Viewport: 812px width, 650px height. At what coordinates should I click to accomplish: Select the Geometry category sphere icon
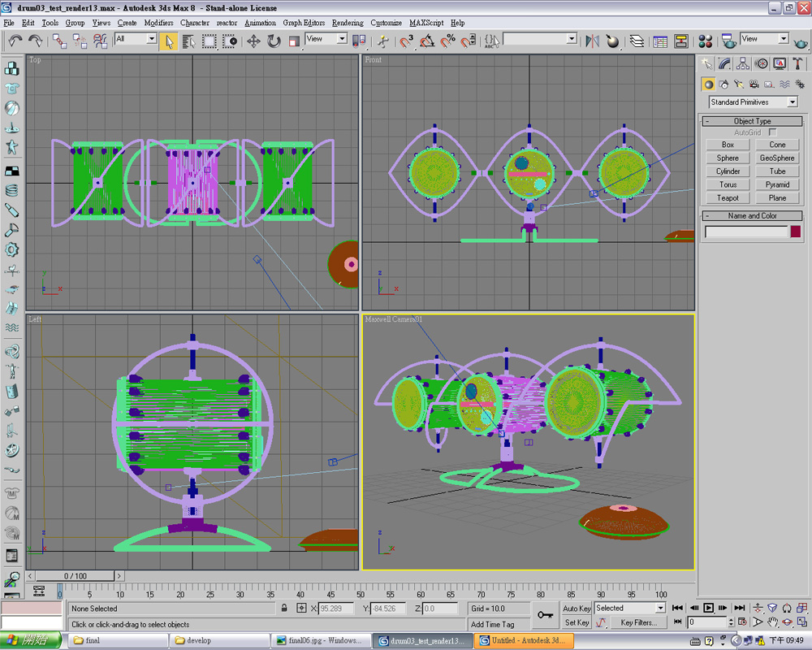[708, 84]
